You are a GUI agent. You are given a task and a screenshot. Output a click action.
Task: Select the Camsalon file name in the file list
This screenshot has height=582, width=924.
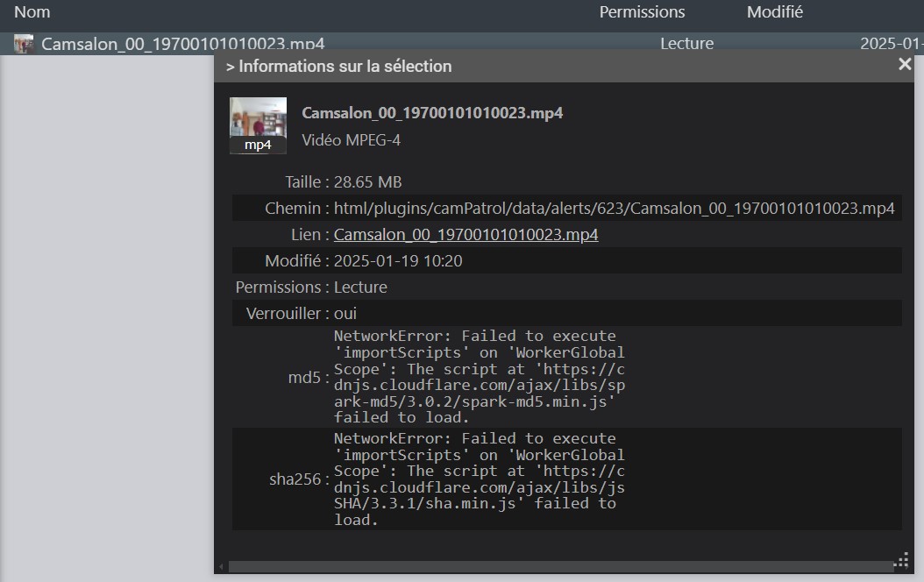click(182, 44)
